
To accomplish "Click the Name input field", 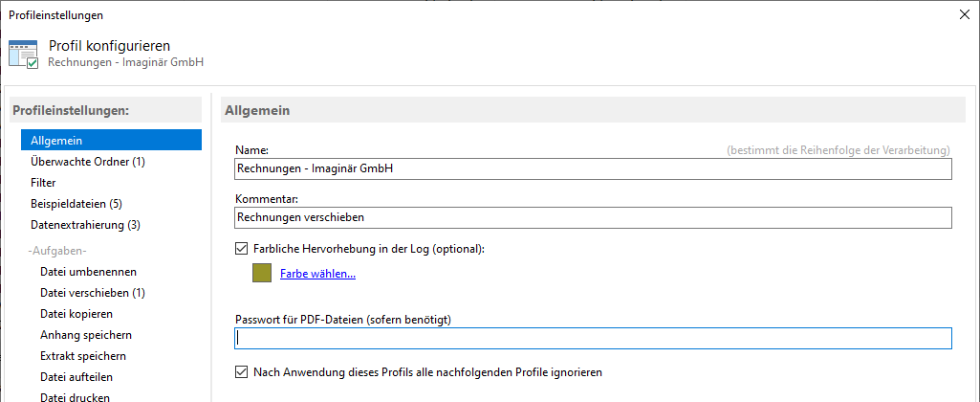I will point(593,168).
